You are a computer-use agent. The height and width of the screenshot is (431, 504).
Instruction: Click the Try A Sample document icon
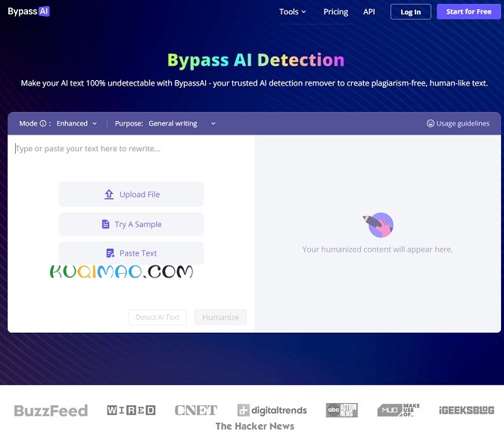pyautogui.click(x=105, y=224)
